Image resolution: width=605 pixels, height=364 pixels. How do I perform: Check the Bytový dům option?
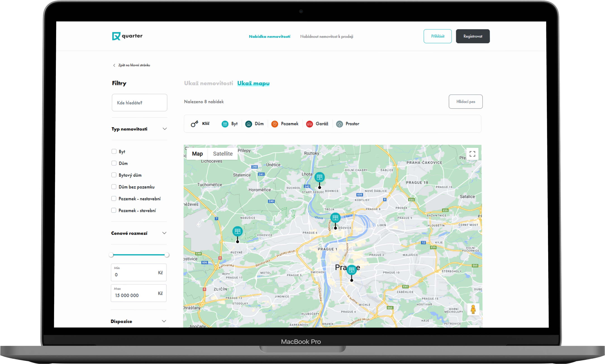(114, 175)
